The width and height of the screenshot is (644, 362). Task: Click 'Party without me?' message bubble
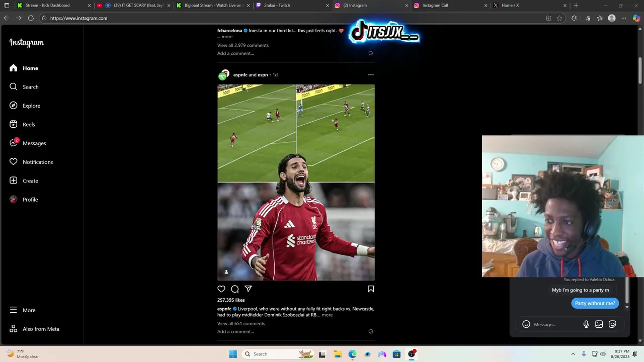click(595, 303)
